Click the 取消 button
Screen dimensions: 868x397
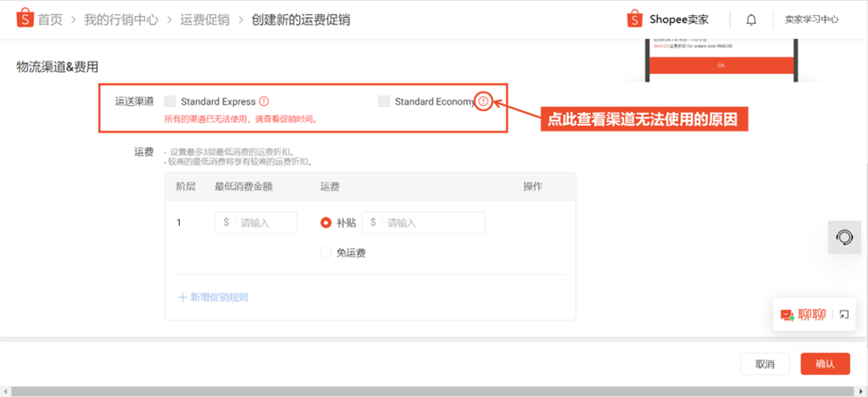click(x=765, y=364)
